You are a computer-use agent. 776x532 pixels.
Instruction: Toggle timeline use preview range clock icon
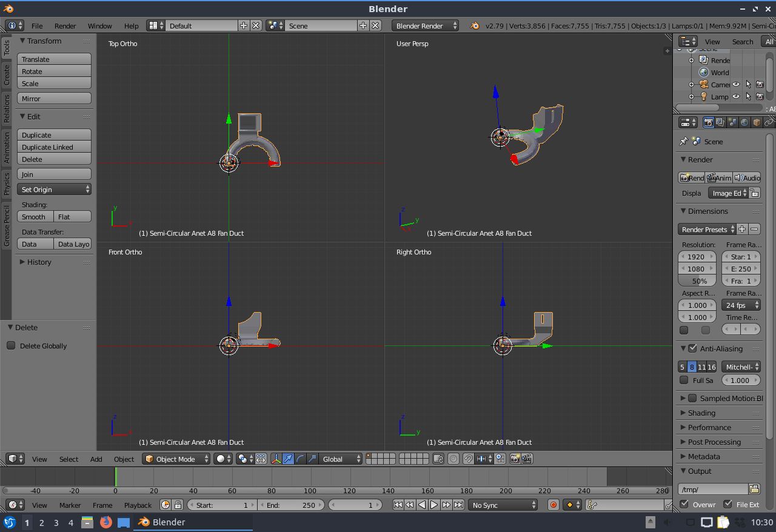pyautogui.click(x=166, y=505)
